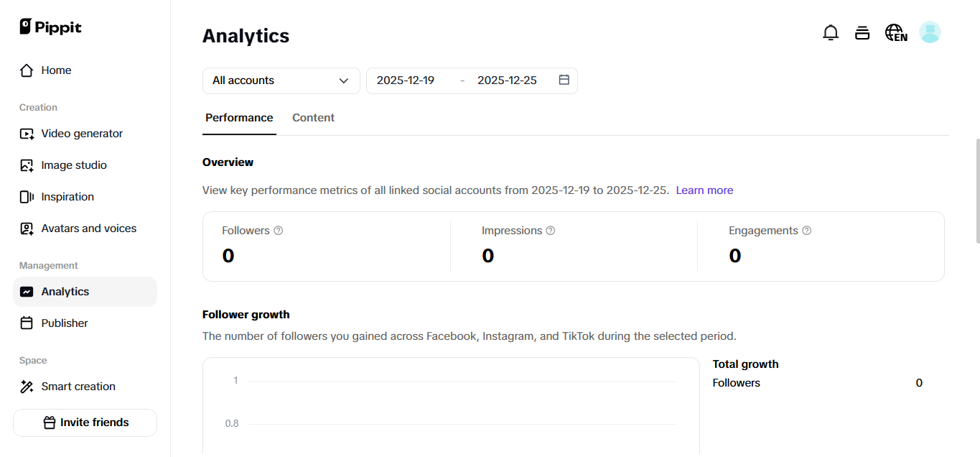Click the card stack icon beside the bell

tap(862, 32)
